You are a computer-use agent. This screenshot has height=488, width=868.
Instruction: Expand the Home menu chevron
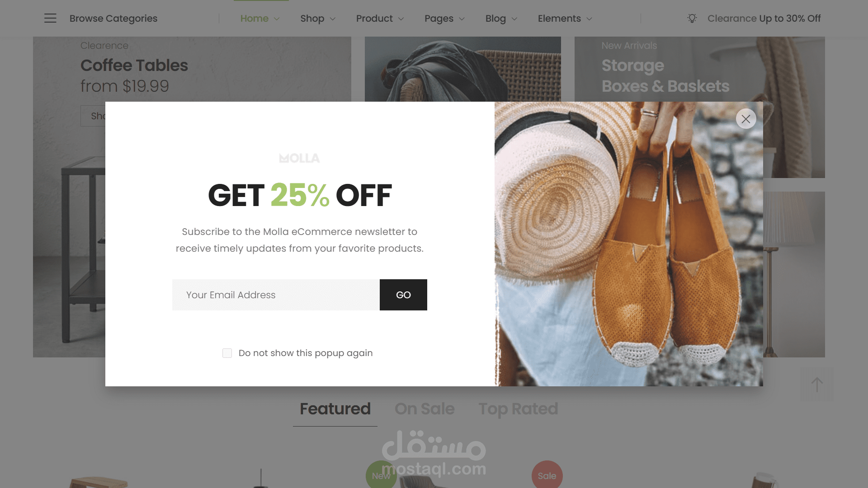[x=277, y=19]
